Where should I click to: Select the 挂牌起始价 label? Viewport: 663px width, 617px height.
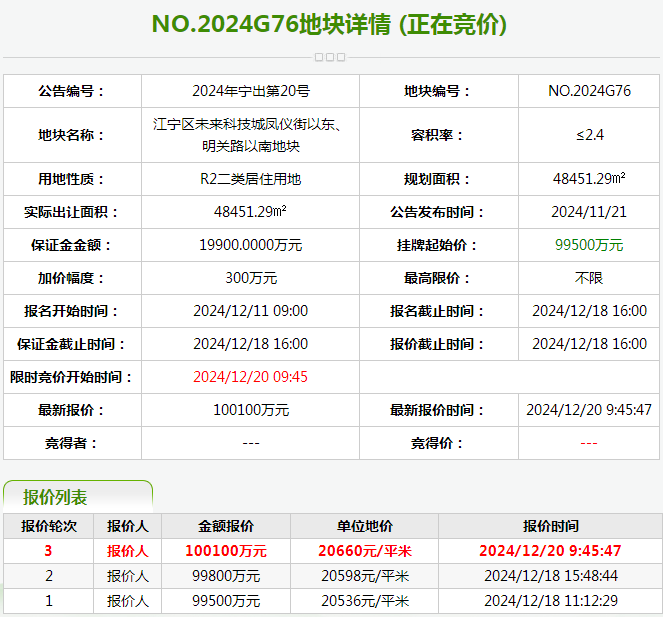pyautogui.click(x=437, y=245)
